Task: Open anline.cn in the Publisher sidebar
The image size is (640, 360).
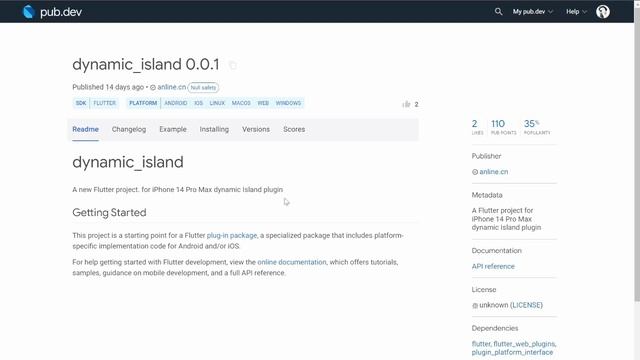Action: tap(493, 172)
